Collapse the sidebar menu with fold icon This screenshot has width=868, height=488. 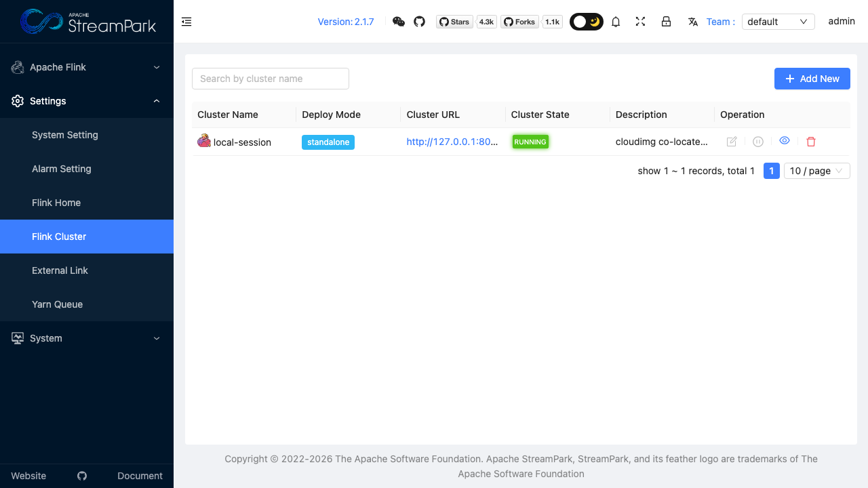pyautogui.click(x=186, y=22)
